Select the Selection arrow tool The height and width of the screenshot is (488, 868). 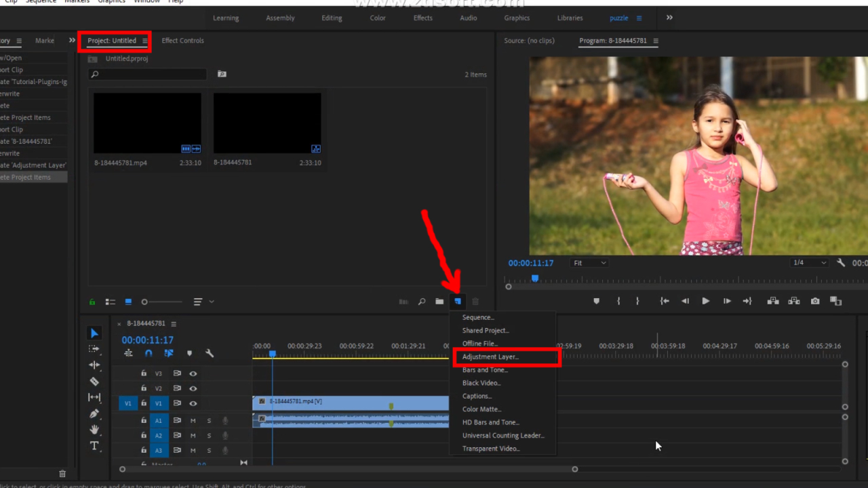(94, 333)
